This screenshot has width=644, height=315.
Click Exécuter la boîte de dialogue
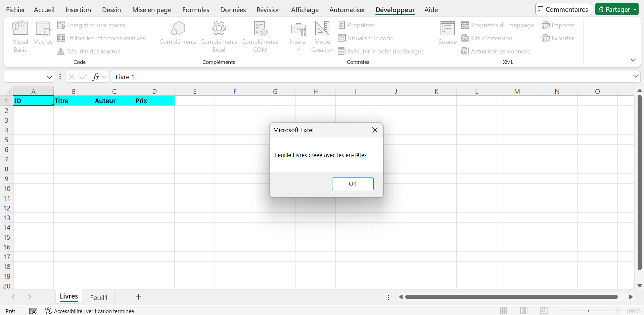(x=381, y=51)
